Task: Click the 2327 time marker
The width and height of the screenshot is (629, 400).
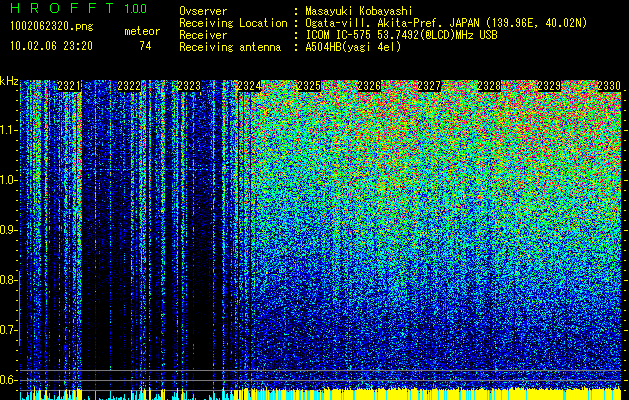Action: coord(429,86)
